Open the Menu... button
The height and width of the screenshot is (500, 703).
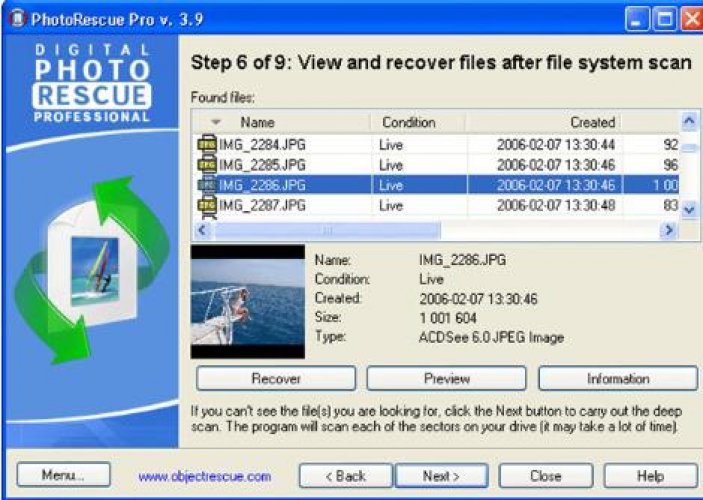tap(63, 476)
